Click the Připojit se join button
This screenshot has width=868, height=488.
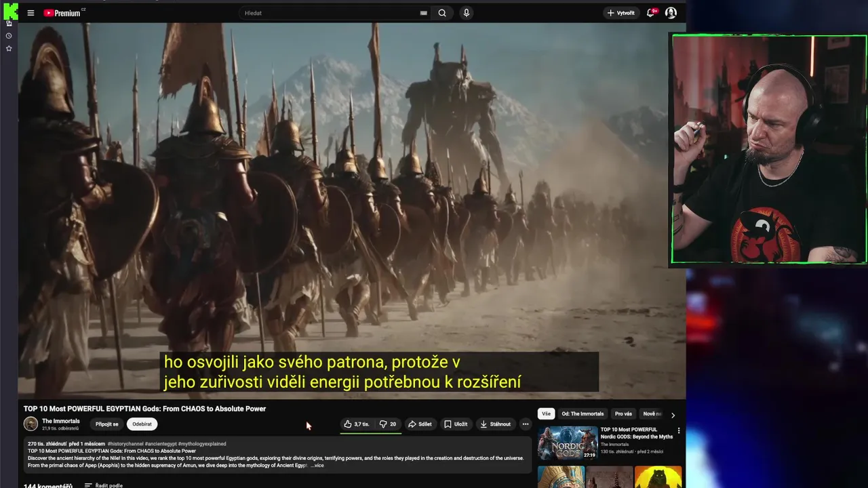point(106,424)
